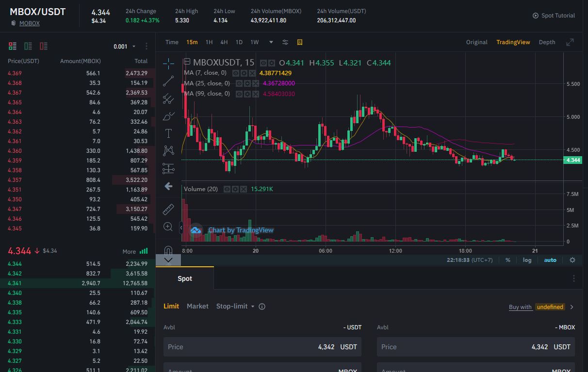Screen dimensions: 588x372
Task: Open chart technical indicator settings
Action: click(x=285, y=42)
